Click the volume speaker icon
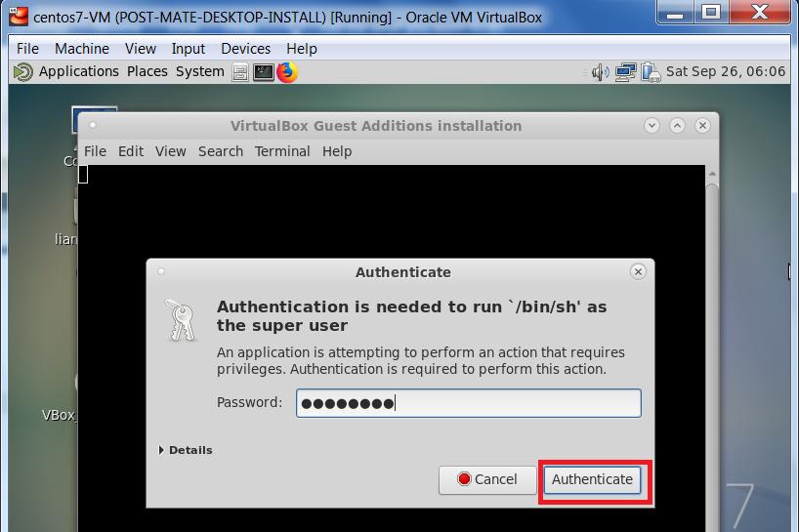This screenshot has width=799, height=532. pos(600,72)
